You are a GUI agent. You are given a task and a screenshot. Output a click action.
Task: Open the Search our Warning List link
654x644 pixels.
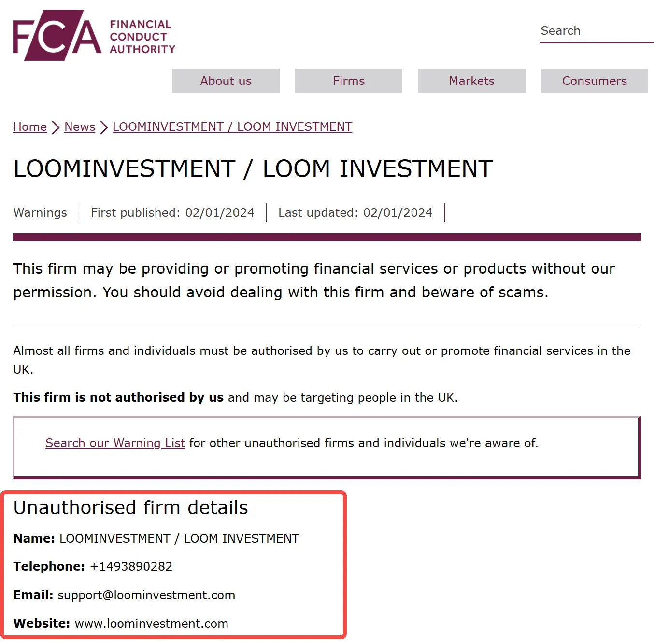pos(115,443)
